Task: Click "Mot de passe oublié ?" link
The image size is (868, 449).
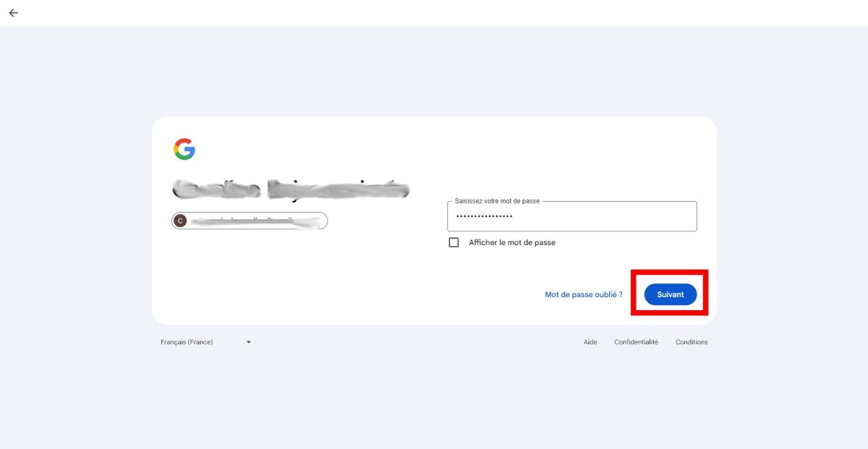Action: tap(583, 295)
